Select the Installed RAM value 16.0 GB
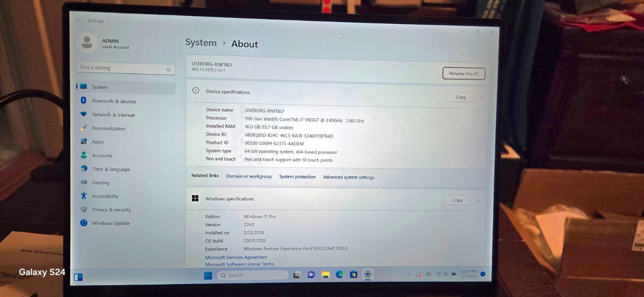644x297 pixels. click(269, 127)
